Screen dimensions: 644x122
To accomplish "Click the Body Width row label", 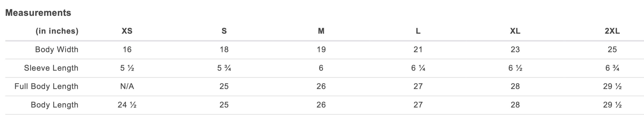I will [x=57, y=49].
